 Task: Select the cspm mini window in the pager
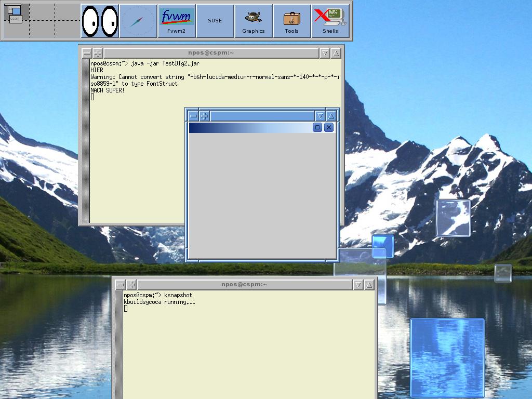[x=15, y=19]
